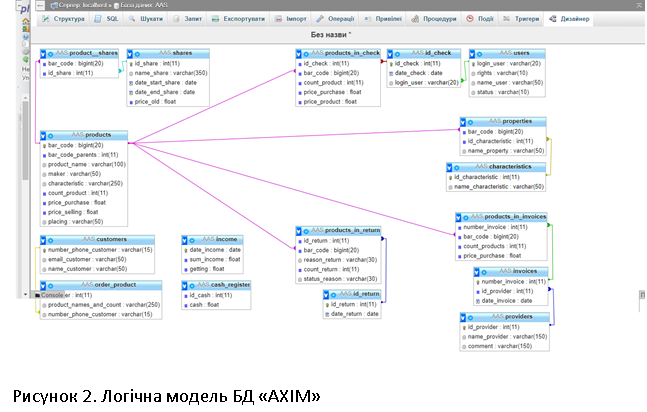Click the primary key icon of bar_code in products

[44, 145]
